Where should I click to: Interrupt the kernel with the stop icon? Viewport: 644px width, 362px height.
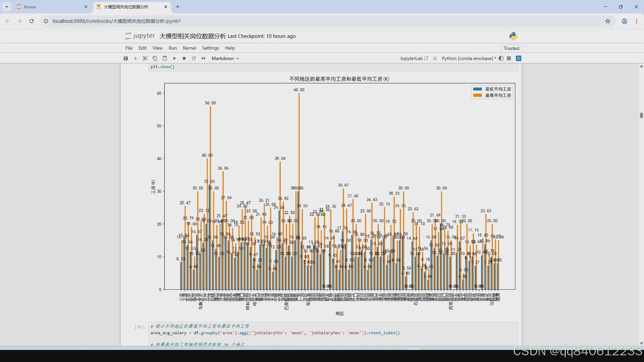[x=184, y=58]
